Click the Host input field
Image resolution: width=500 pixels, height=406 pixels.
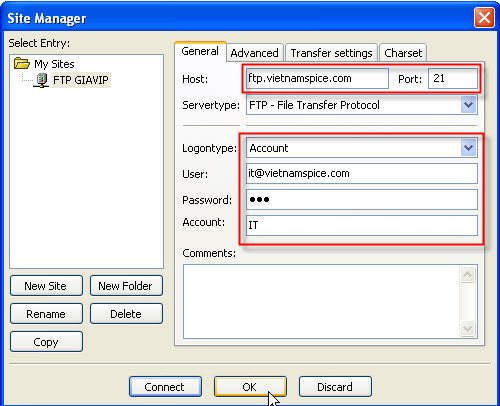[x=317, y=79]
